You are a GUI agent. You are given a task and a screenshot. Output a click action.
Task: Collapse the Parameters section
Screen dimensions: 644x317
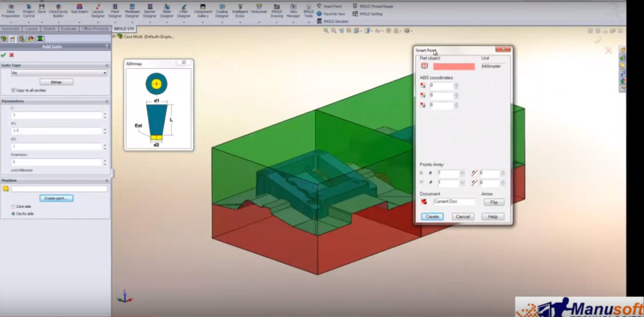107,101
